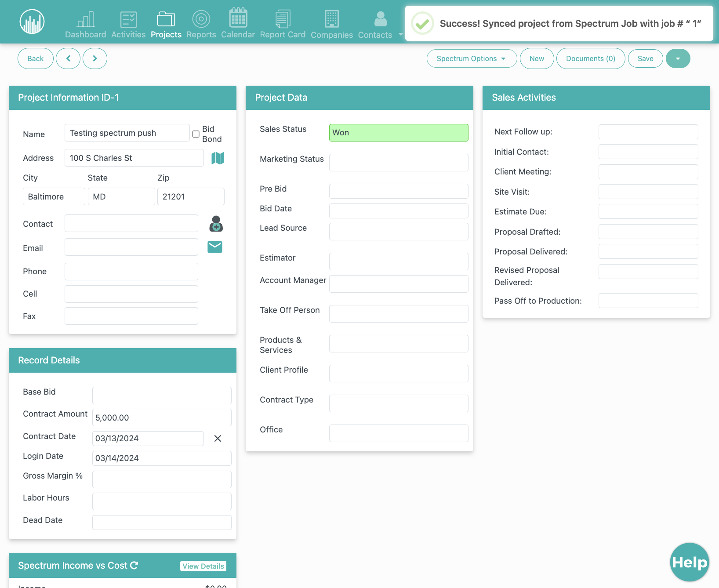Toggle the Bid Bond checkbox
The image size is (719, 588).
point(196,134)
